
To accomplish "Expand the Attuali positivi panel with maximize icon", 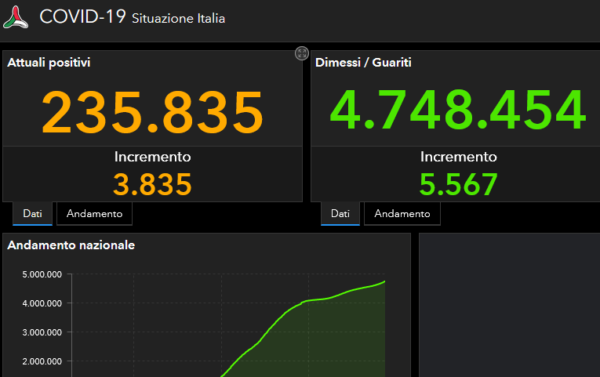I will click(x=302, y=53).
